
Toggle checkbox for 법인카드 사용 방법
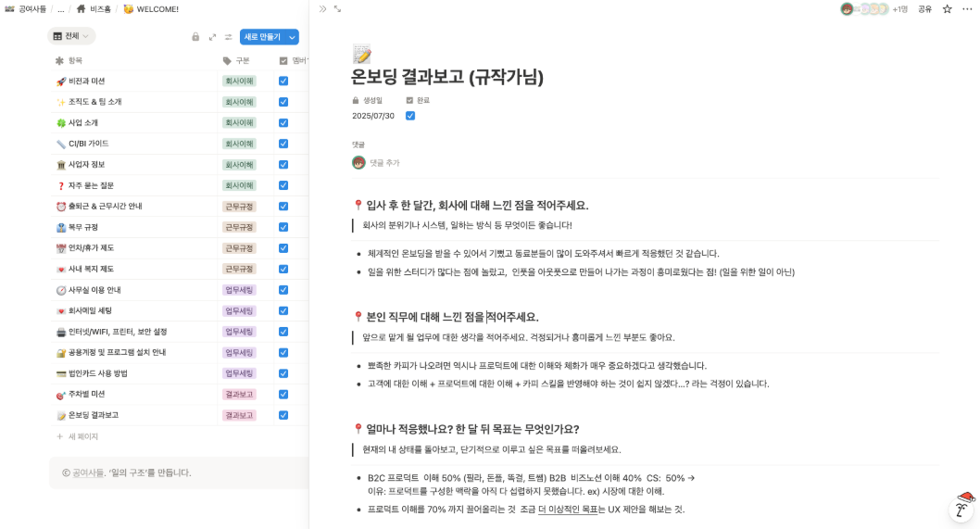(283, 373)
